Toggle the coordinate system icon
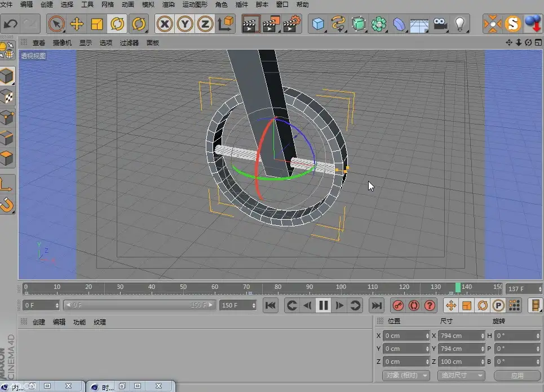 (x=226, y=24)
